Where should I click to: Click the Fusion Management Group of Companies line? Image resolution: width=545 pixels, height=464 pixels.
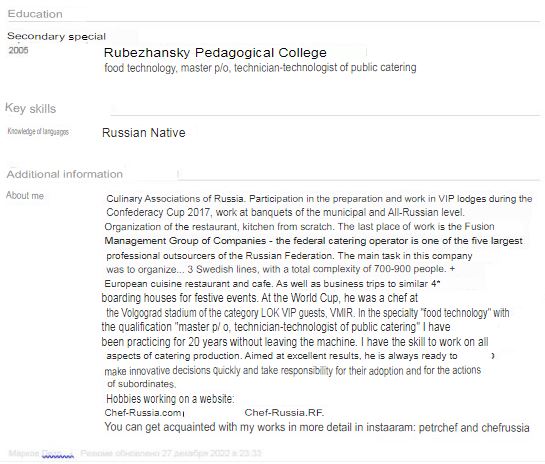[x=314, y=241]
